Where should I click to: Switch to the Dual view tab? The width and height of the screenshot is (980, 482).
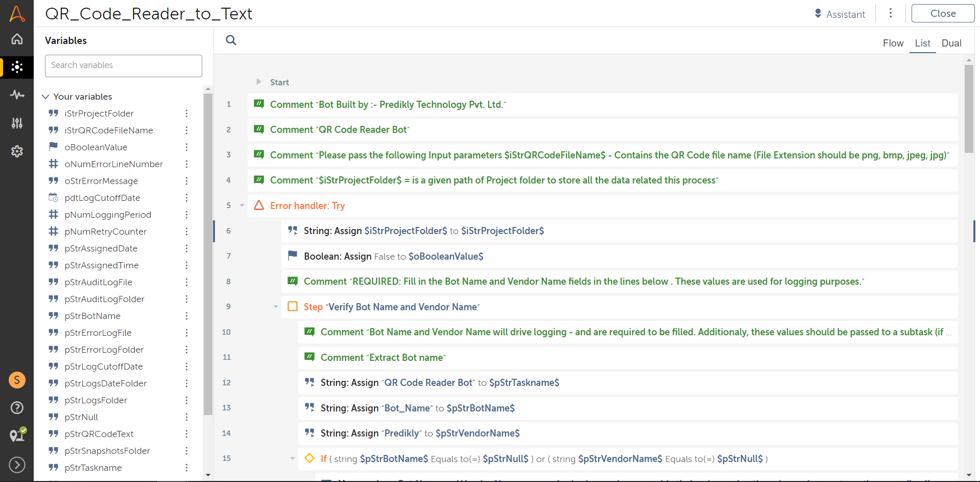(951, 43)
